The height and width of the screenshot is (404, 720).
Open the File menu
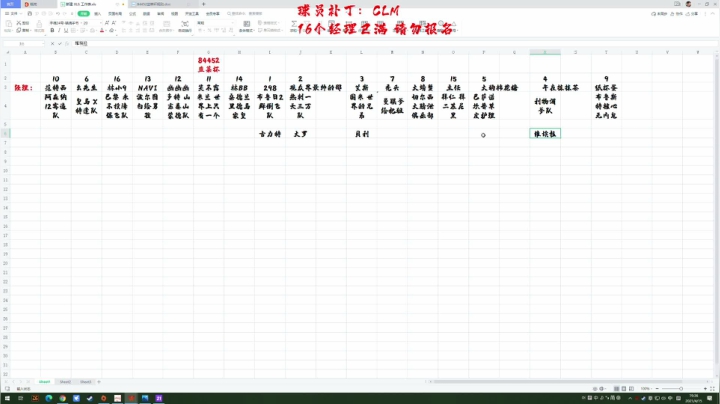(14, 14)
